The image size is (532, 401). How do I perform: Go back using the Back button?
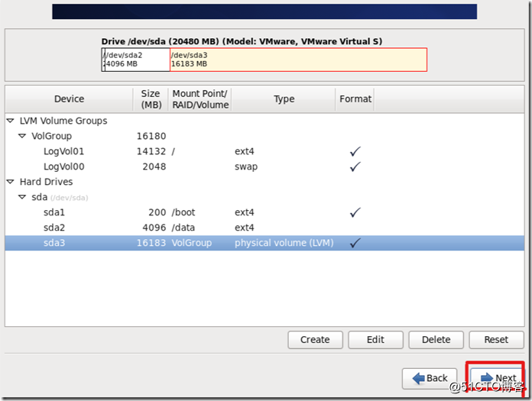pos(430,378)
